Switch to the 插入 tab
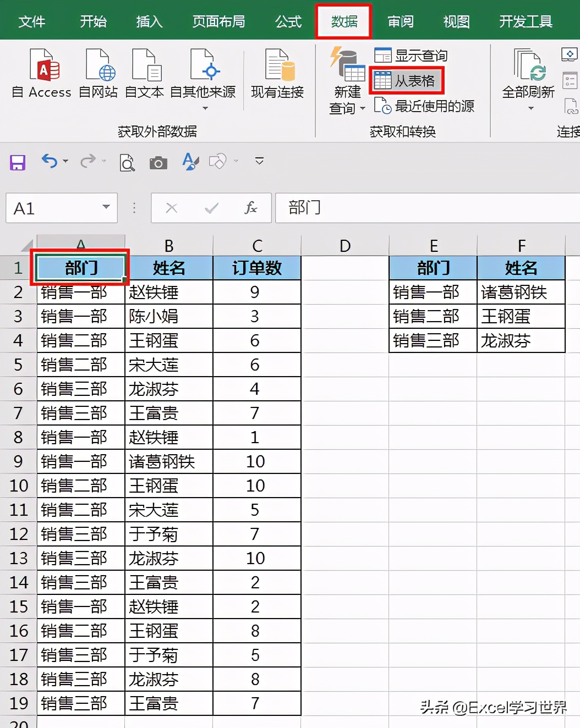Screen dimensions: 580x728 pos(150,21)
